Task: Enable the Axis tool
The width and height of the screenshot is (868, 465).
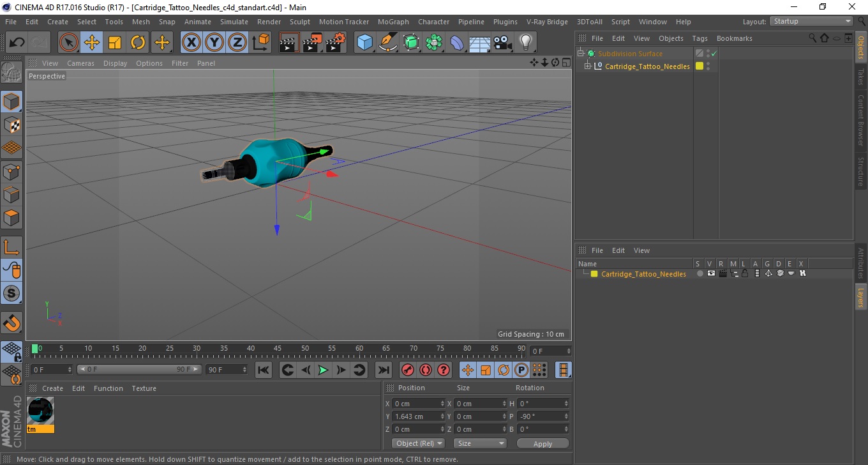Action: (x=11, y=247)
